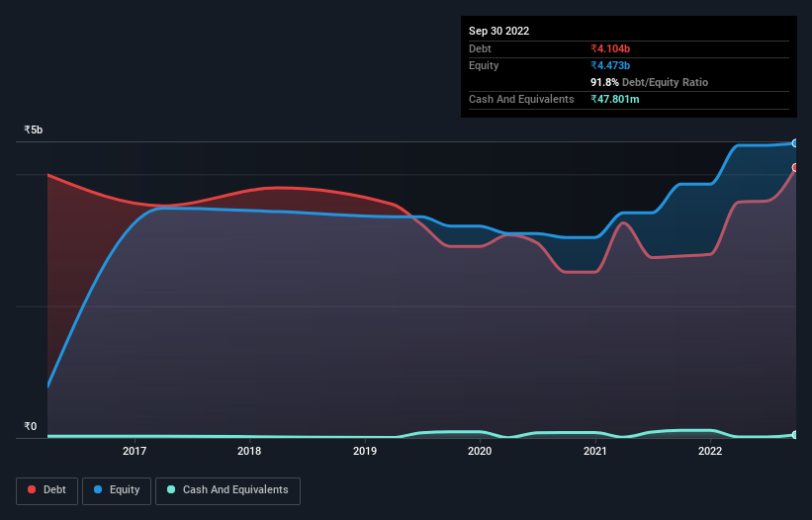
Task: Click the ₹47.801m cash value
Action: [x=615, y=99]
